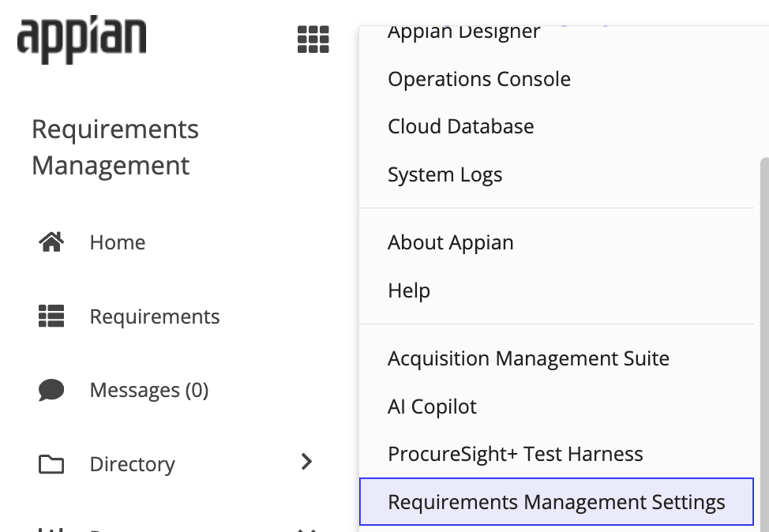Open Messages (0) in sidebar
769x532 pixels.
click(x=149, y=390)
